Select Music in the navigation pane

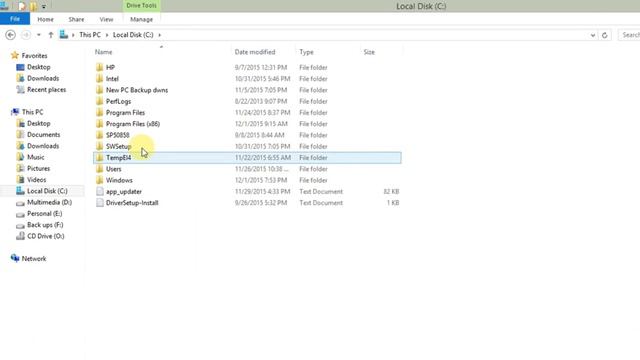click(x=36, y=157)
